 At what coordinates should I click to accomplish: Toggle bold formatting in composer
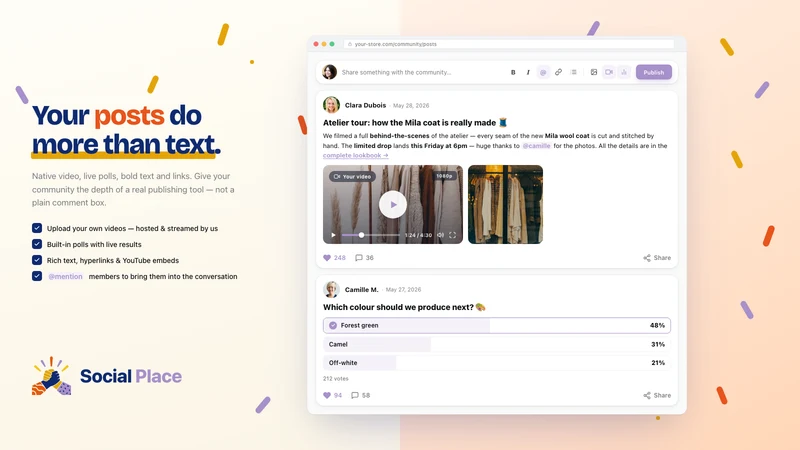tap(513, 72)
